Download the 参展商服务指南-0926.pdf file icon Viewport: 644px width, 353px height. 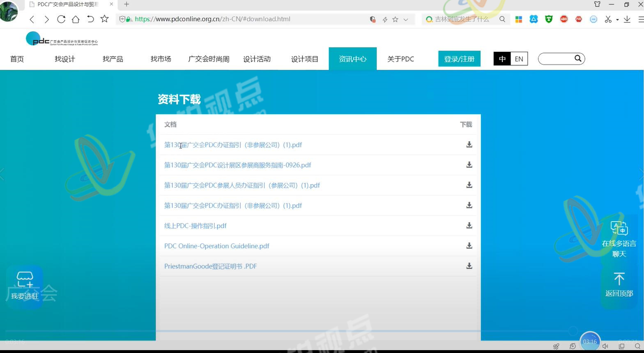click(x=469, y=165)
